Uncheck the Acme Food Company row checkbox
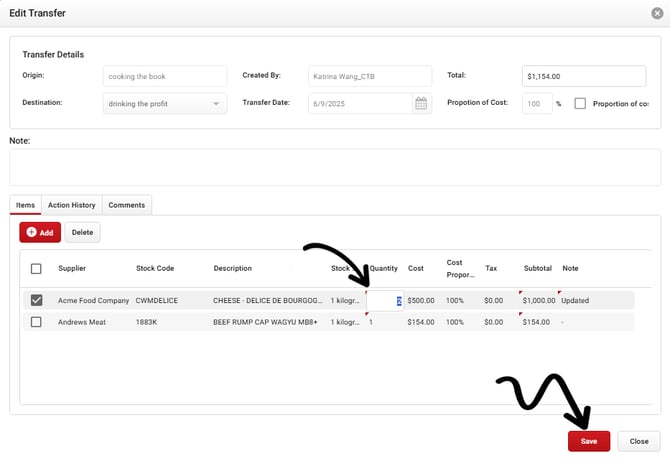Screen dimensions: 670x461 36,300
